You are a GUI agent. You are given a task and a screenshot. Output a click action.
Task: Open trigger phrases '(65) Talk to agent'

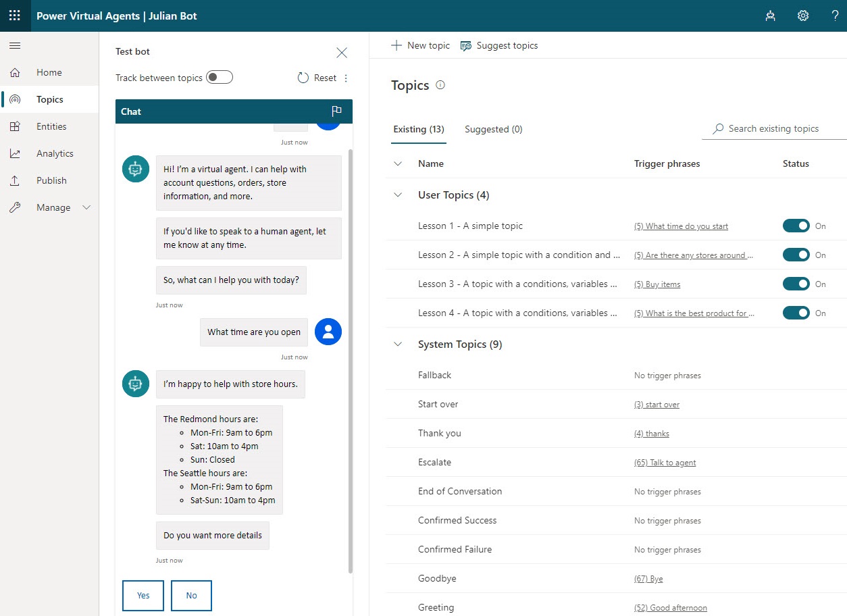[665, 463]
